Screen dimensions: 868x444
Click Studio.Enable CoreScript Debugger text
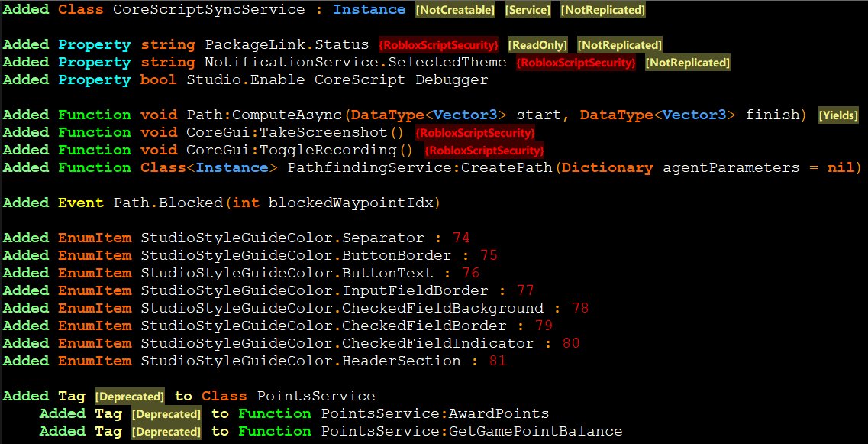337,79
